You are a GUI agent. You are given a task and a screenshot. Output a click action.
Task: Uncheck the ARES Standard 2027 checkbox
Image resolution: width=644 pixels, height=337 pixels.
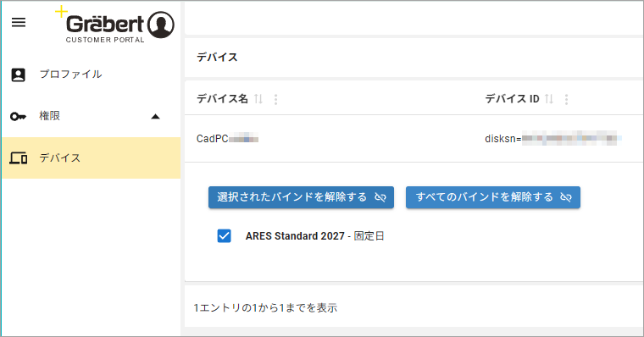tap(224, 236)
